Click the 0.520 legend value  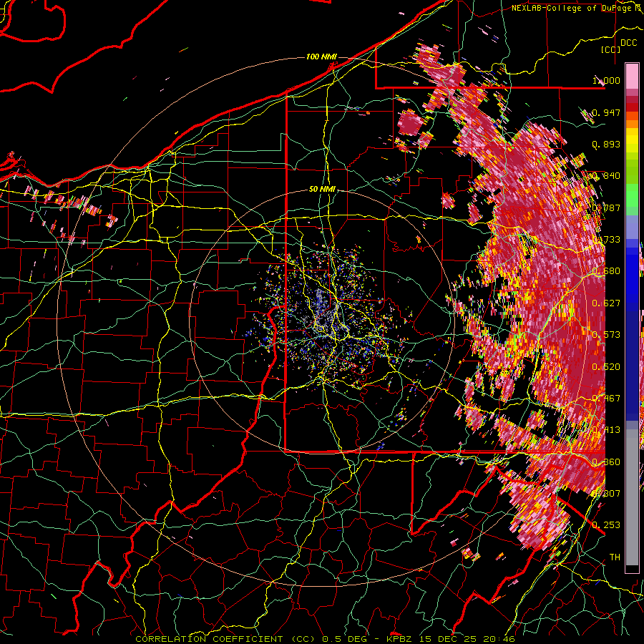coord(606,367)
